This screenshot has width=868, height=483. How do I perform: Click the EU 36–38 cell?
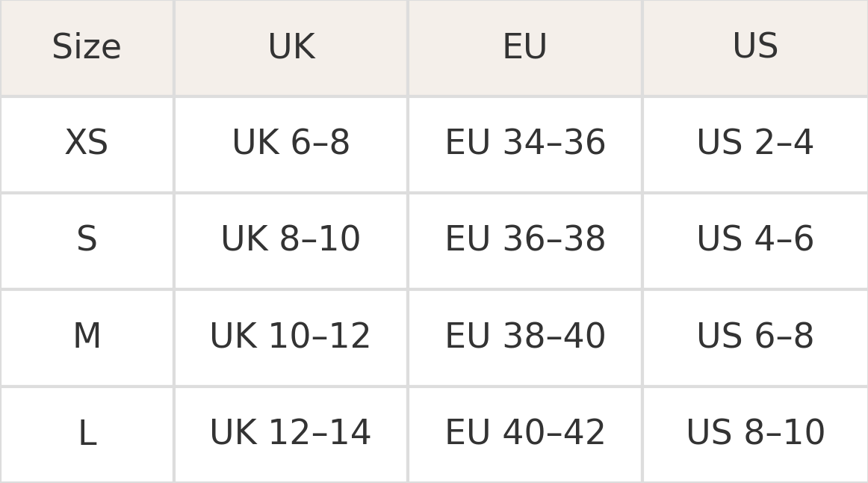point(524,240)
